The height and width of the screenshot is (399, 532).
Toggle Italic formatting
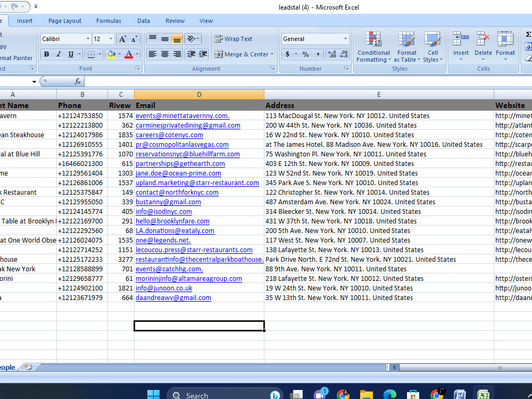click(x=59, y=54)
